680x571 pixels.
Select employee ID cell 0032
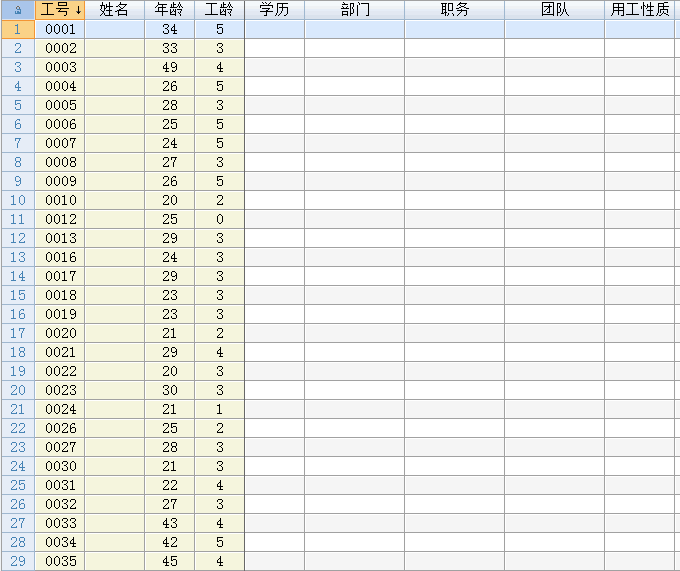(x=60, y=504)
